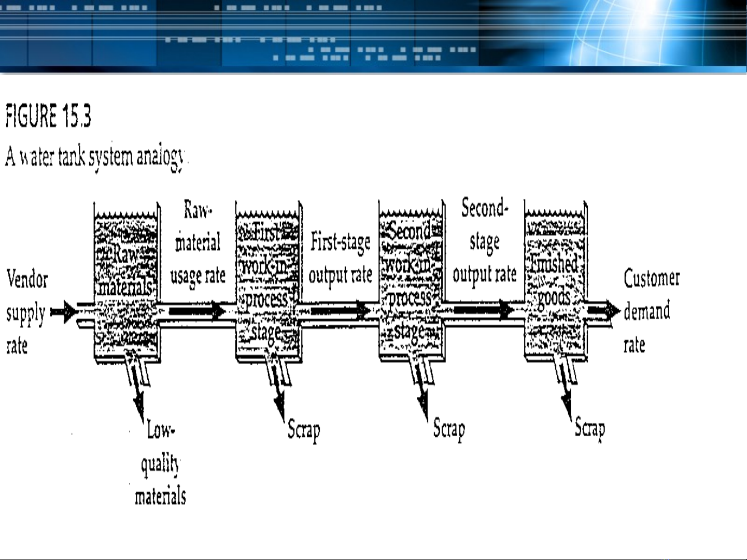Click the 'FIGURE 15.3' heading text
The image size is (747, 560).
pos(48,116)
